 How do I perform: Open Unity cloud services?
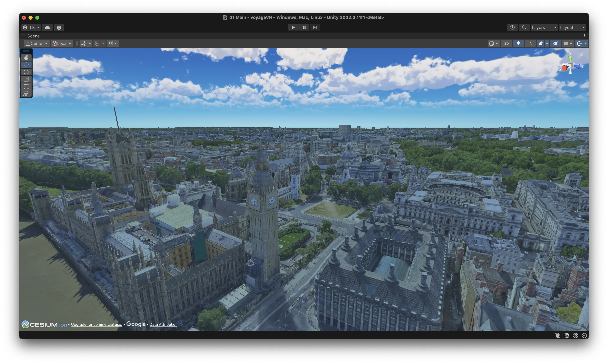pyautogui.click(x=47, y=27)
